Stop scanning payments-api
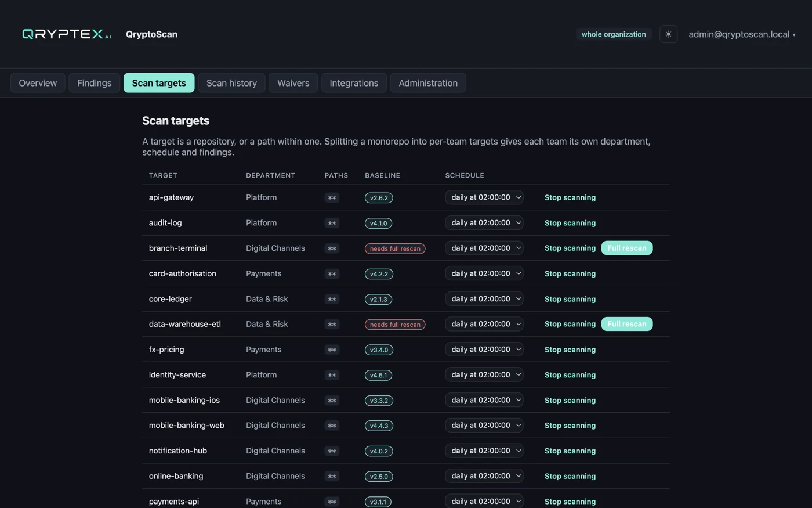This screenshot has width=812, height=508. (x=570, y=502)
